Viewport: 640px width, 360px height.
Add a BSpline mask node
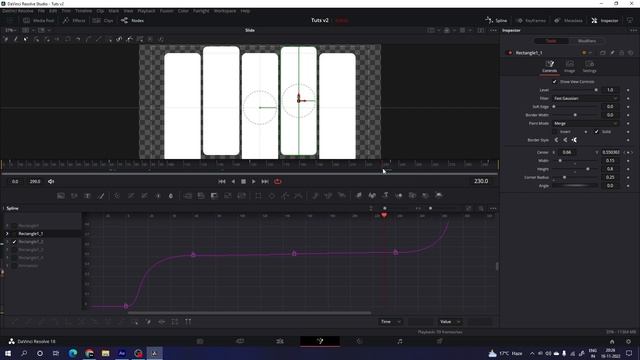coord(299,196)
